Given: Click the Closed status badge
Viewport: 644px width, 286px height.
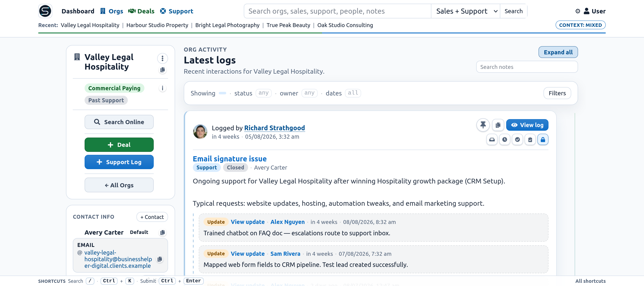Looking at the screenshot, I should pos(235,168).
